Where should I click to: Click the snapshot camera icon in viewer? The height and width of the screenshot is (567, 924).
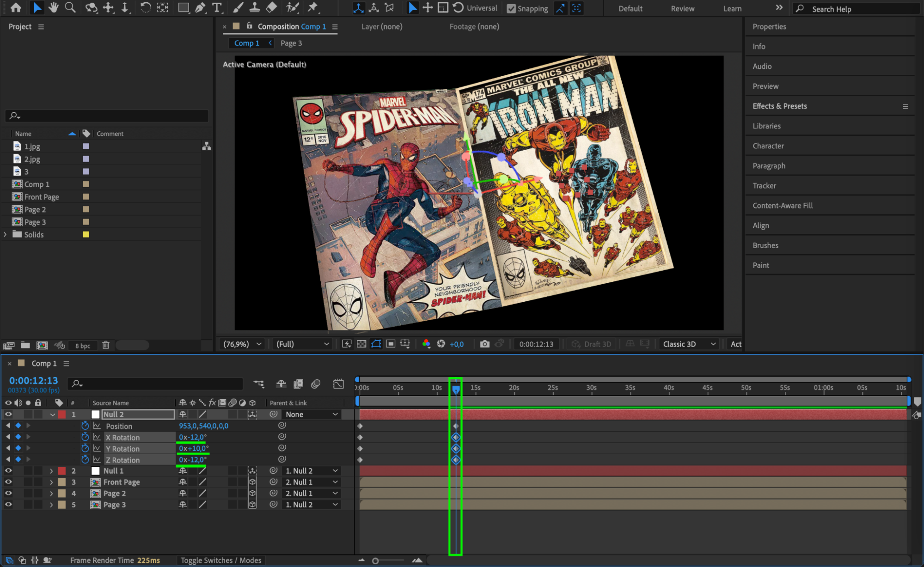point(484,344)
